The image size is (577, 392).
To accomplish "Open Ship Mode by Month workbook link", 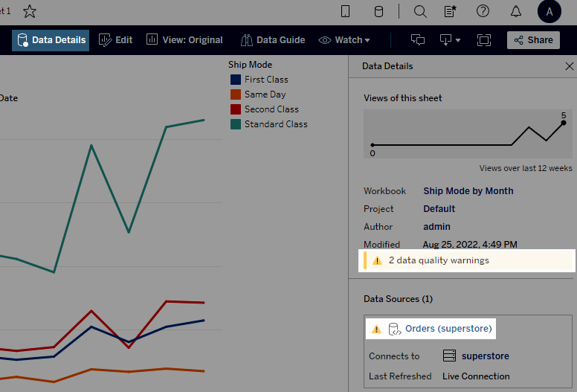I will point(468,191).
